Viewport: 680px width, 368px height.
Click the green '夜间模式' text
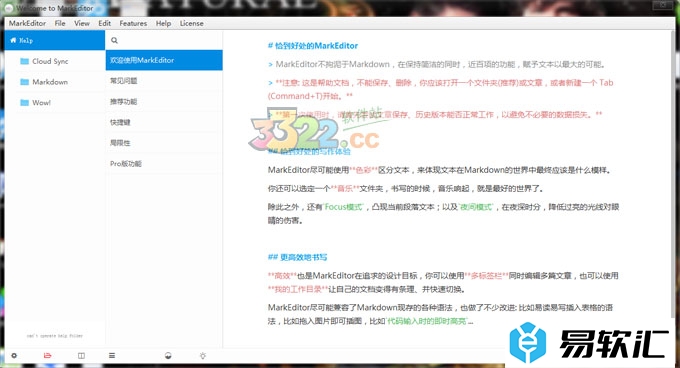[x=476, y=207]
